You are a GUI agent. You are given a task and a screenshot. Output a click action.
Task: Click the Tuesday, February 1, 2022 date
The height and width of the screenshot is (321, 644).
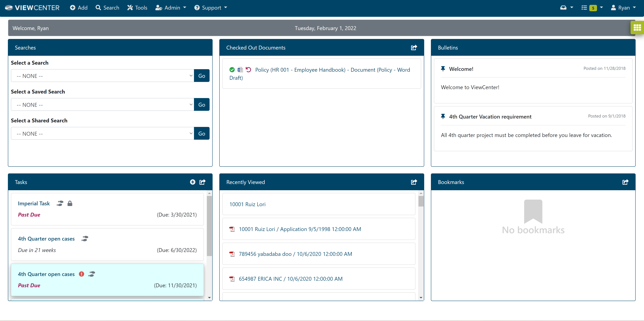pyautogui.click(x=326, y=28)
